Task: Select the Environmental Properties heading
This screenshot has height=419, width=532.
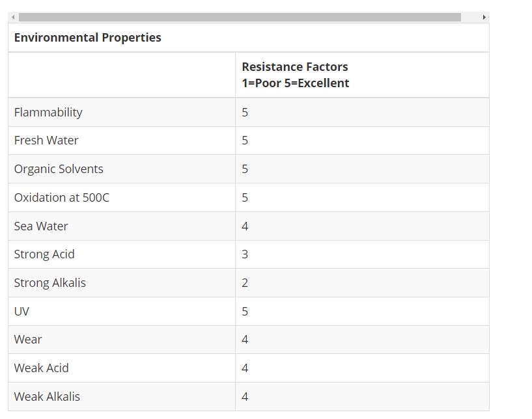Action: [87, 37]
